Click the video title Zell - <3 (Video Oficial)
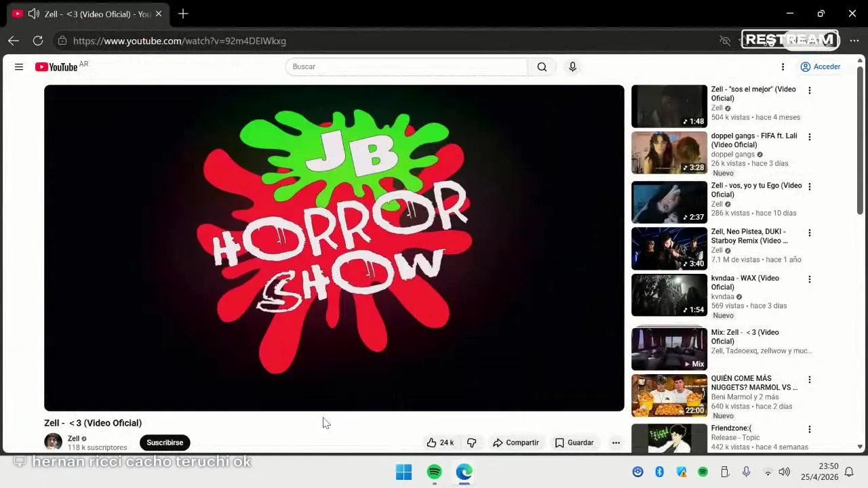 pos(93,423)
